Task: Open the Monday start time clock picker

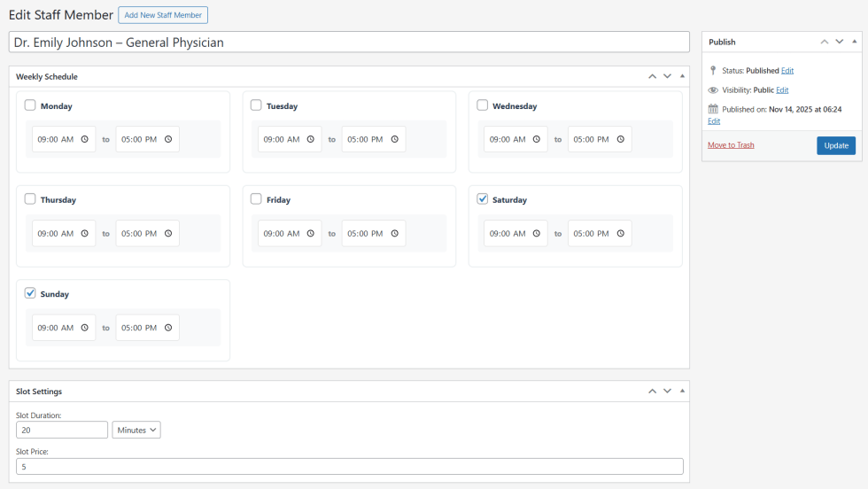Action: pos(85,140)
